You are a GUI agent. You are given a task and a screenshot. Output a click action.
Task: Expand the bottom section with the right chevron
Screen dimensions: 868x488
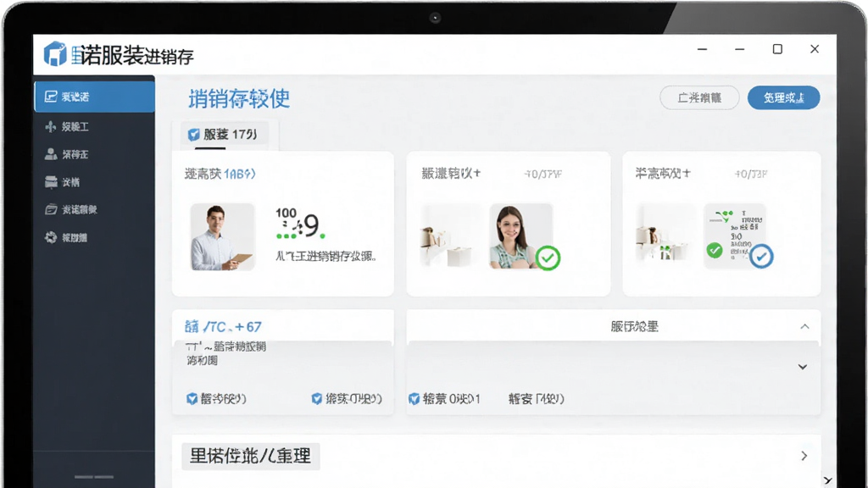coord(804,456)
